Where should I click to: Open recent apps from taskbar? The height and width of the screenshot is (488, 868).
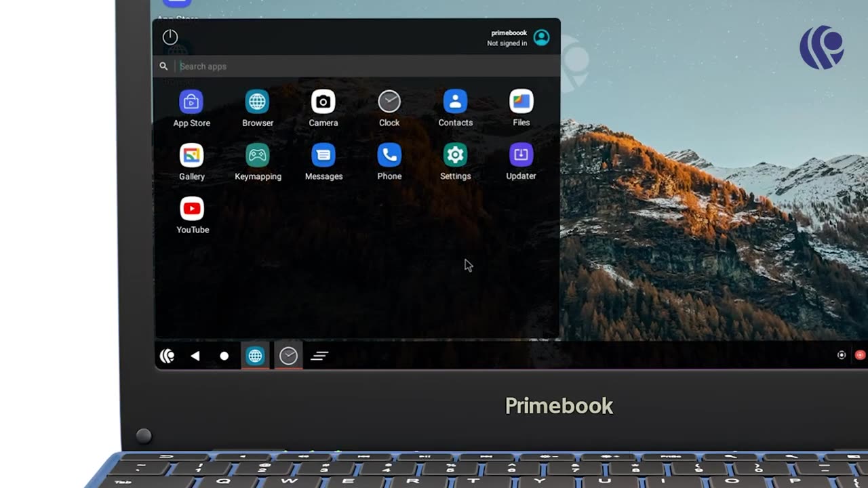(319, 356)
